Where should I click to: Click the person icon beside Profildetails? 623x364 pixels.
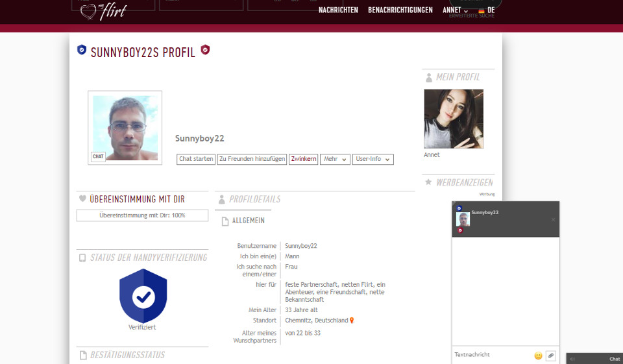point(222,199)
